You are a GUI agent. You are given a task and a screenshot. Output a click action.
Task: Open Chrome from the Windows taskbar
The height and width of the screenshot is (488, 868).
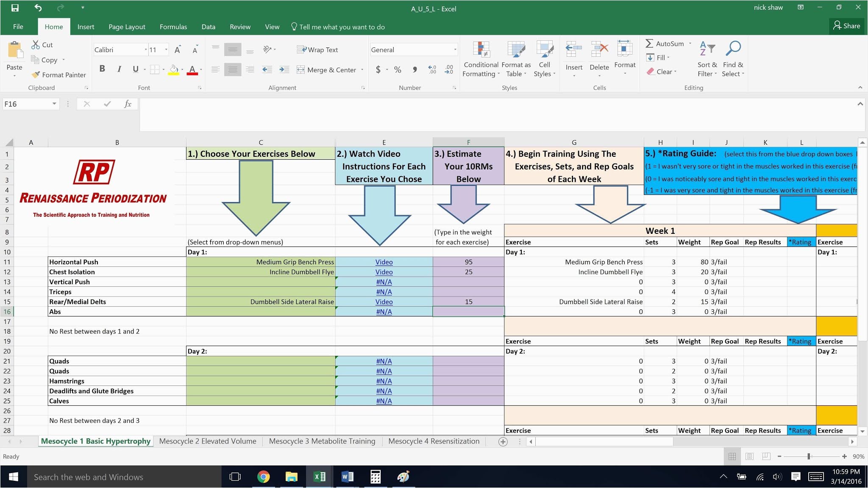tap(263, 477)
